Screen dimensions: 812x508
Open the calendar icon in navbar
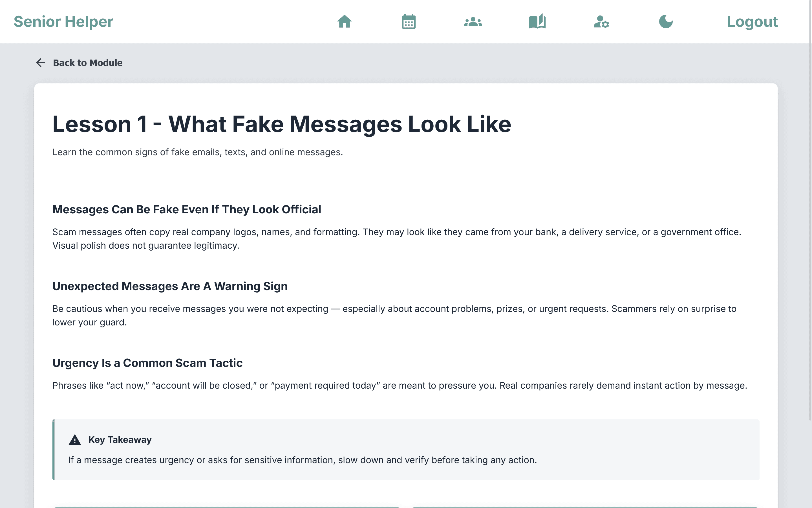pos(409,21)
